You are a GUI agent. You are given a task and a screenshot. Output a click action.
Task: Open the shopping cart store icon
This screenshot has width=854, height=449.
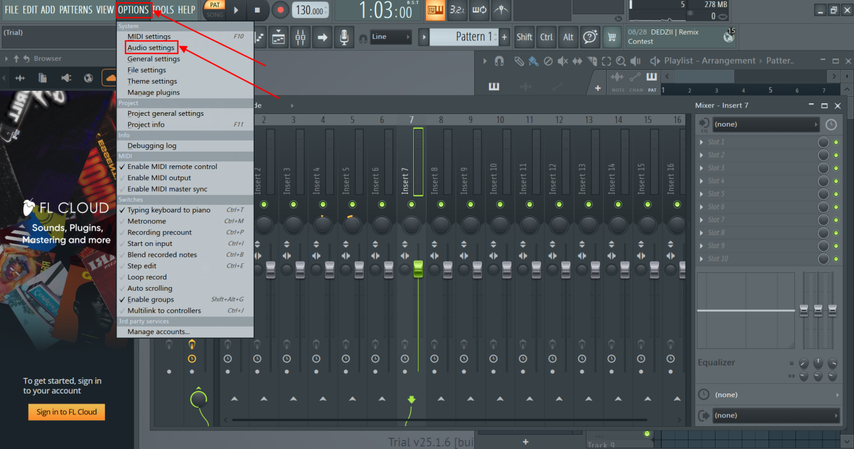(612, 37)
